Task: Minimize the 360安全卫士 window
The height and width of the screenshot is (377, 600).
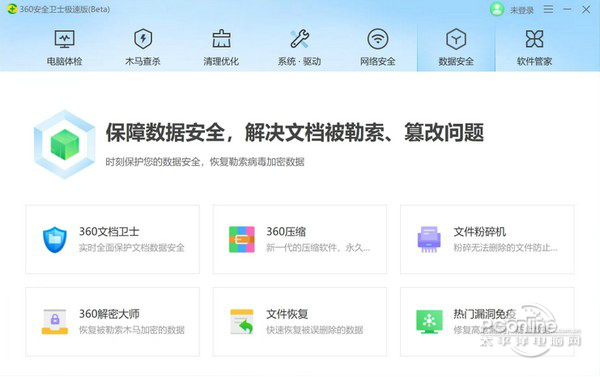Action: coord(567,9)
